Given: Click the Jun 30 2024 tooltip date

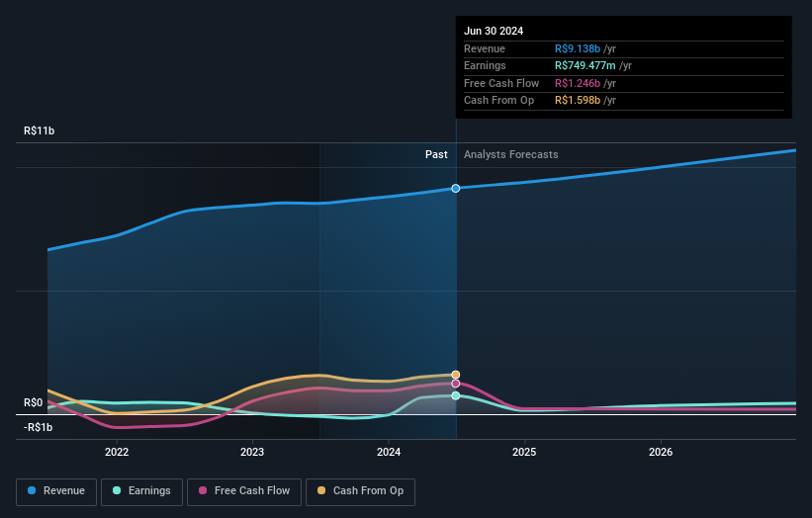Looking at the screenshot, I should [494, 31].
